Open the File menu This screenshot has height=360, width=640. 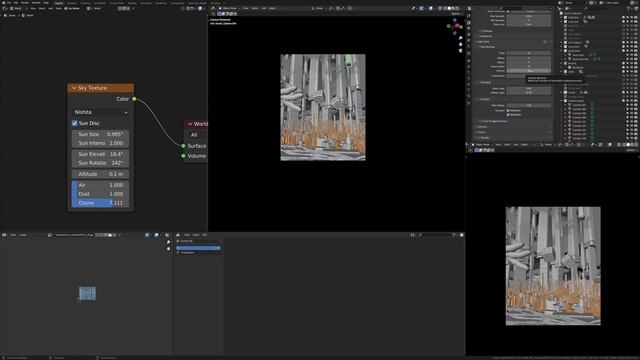click(9, 3)
